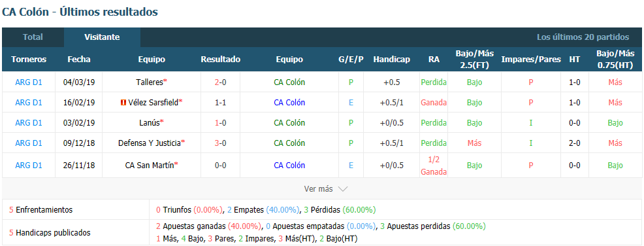Open the Talleres team link
This screenshot has height=246, width=644.
click(150, 82)
